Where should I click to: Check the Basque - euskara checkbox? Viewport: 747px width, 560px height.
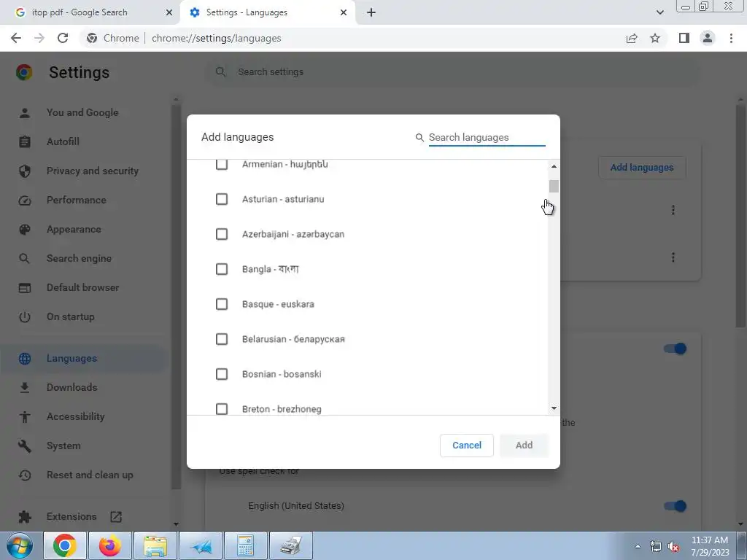point(222,304)
